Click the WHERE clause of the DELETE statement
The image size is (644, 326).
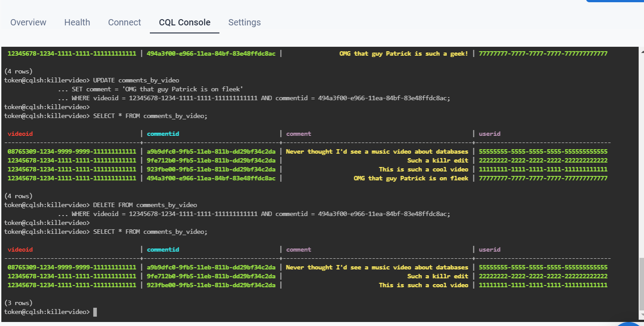tap(261, 214)
